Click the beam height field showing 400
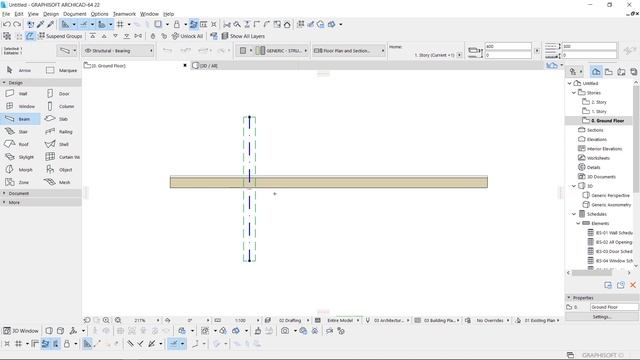Screen dimensions: 640x360 508,47
